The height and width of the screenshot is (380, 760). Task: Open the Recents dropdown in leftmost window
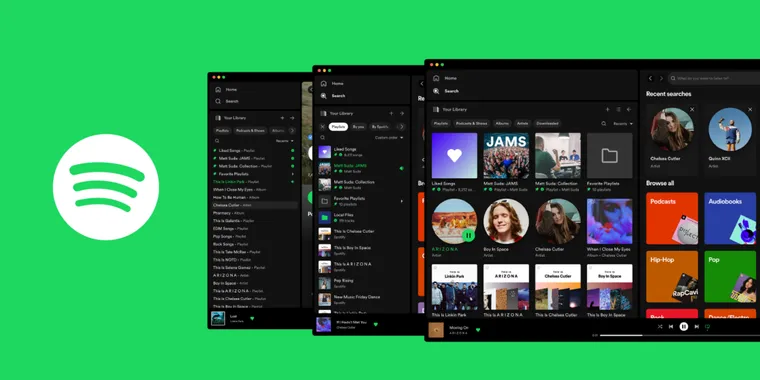click(285, 141)
